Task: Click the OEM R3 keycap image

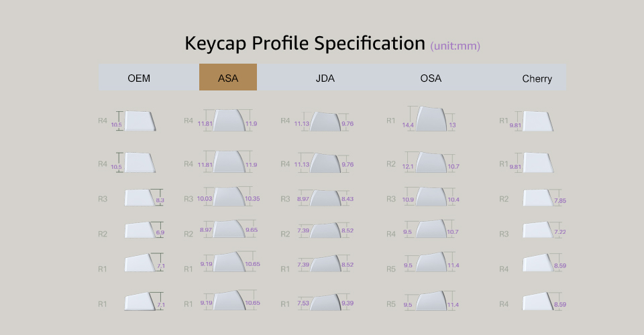Action: tap(139, 198)
